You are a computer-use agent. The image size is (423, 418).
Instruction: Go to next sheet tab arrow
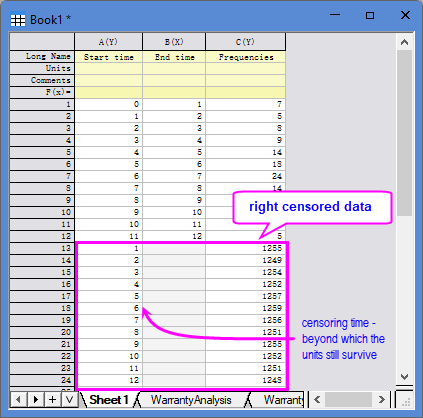(36, 399)
